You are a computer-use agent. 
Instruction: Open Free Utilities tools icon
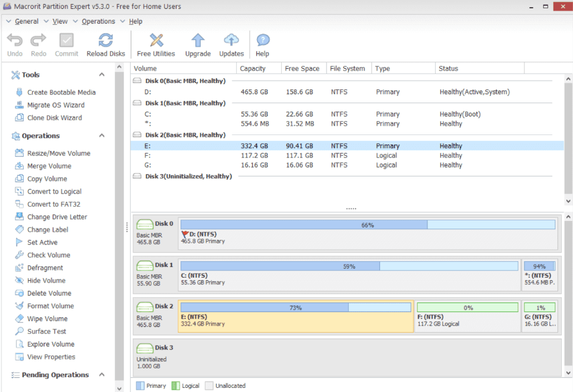click(156, 40)
